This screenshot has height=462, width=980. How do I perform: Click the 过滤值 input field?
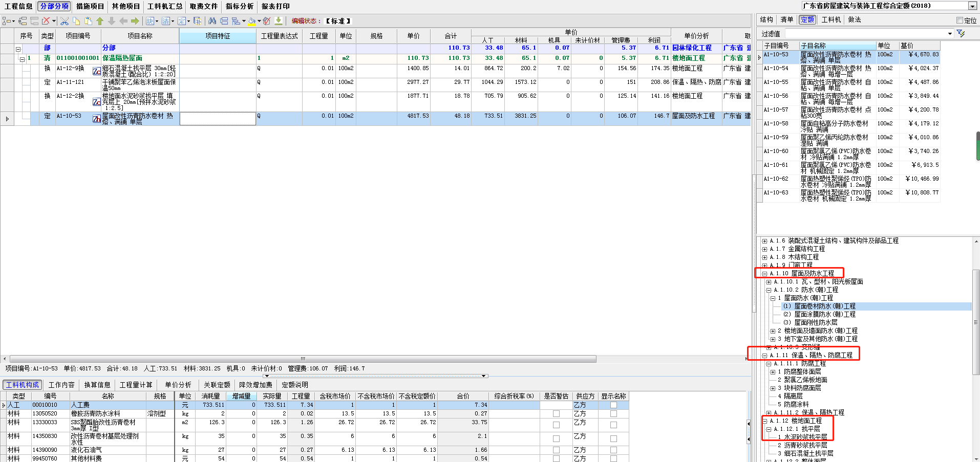click(x=865, y=33)
